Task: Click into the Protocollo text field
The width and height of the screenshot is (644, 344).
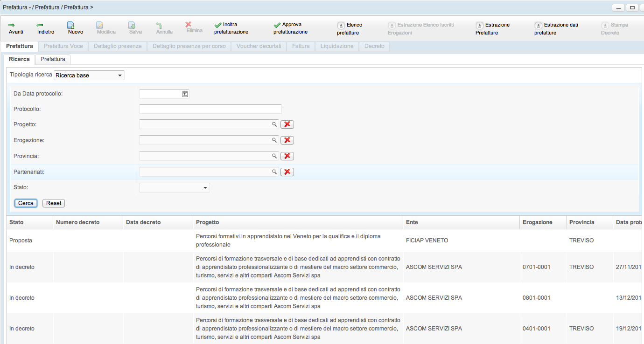Action: (x=210, y=109)
